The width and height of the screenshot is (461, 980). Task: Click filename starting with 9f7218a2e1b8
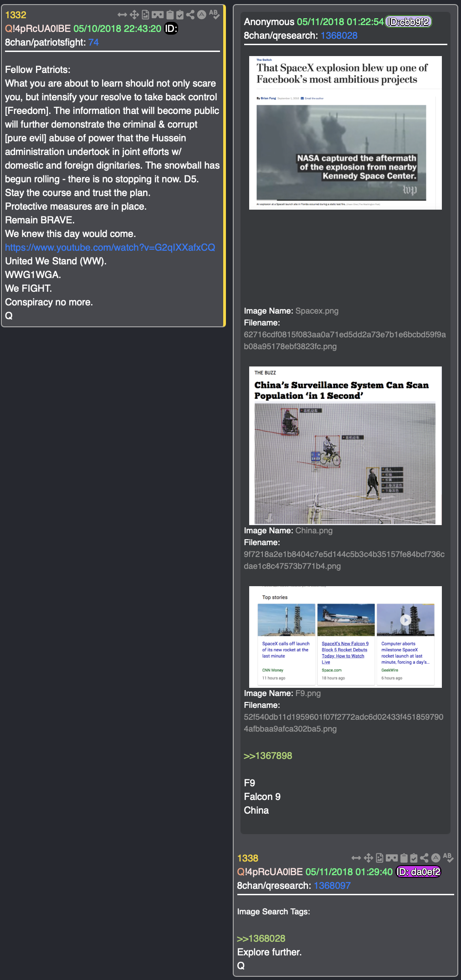point(344,560)
